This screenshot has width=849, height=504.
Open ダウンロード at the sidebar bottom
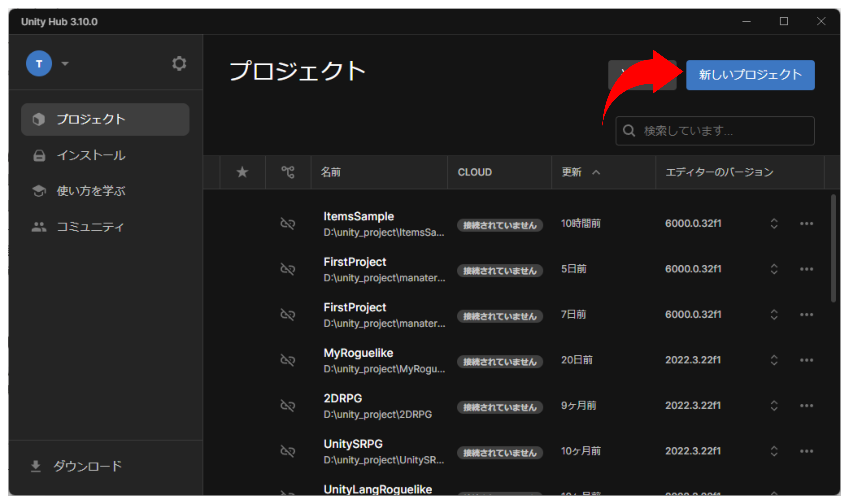click(x=87, y=466)
